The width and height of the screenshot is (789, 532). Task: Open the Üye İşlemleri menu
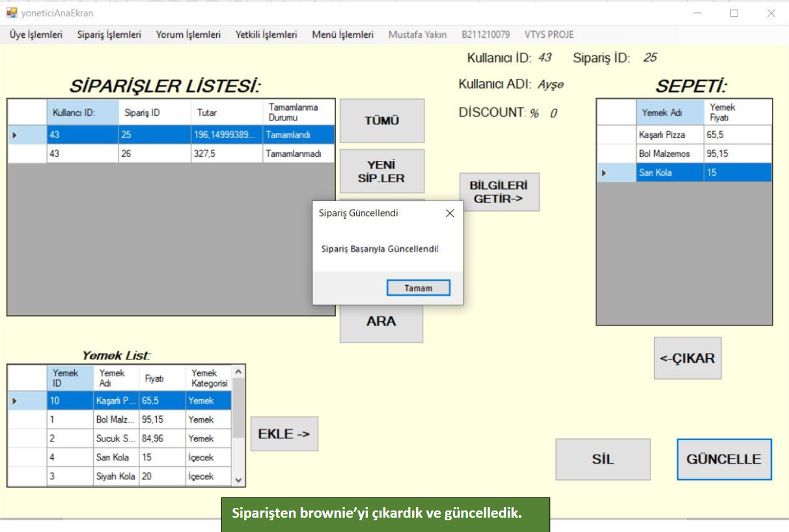[x=36, y=35]
